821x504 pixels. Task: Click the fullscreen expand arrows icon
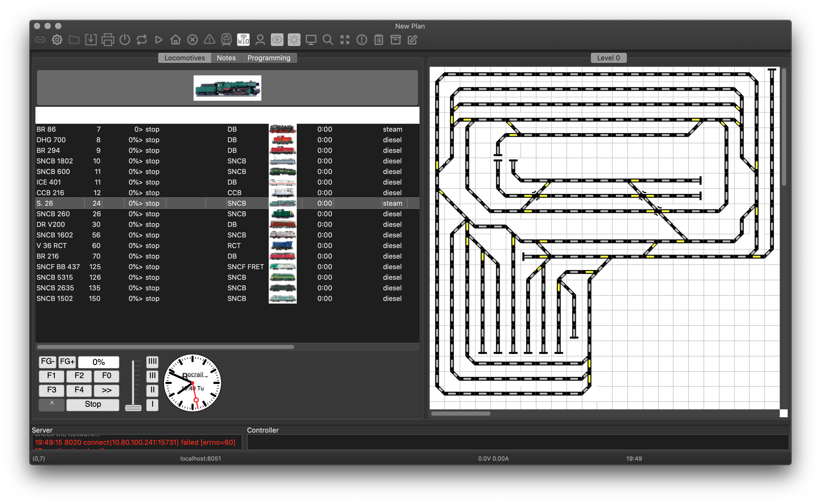pyautogui.click(x=345, y=40)
